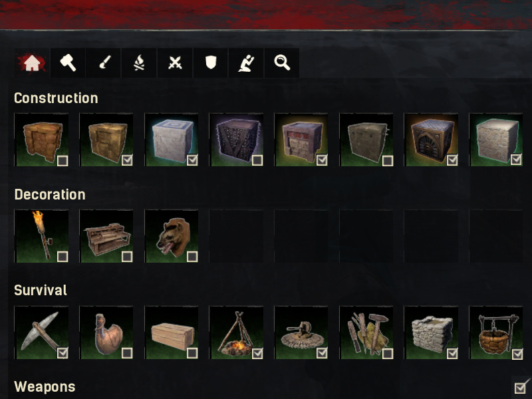Image resolution: width=532 pixels, height=399 pixels.
Task: Open the shield armor tab
Action: [x=211, y=63]
